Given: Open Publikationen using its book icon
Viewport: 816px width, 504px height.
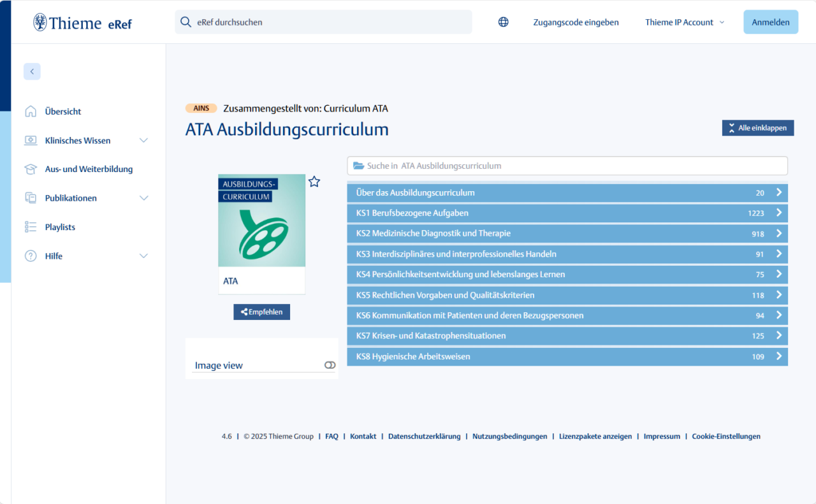Looking at the screenshot, I should point(31,198).
